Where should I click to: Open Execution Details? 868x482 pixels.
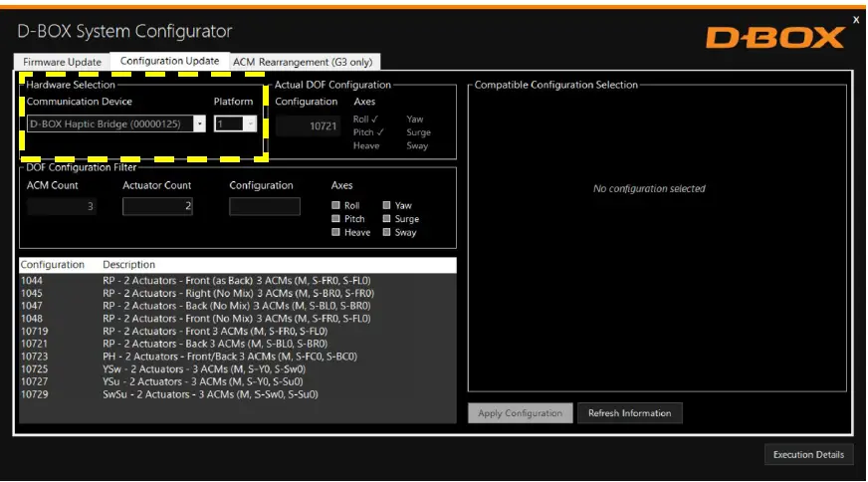pyautogui.click(x=808, y=454)
